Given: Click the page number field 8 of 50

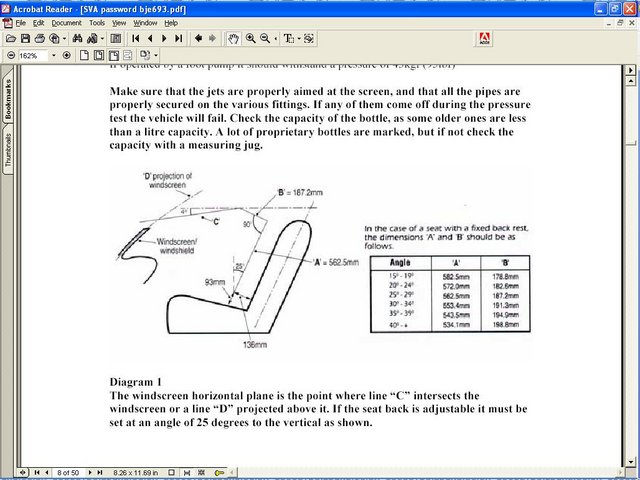Looking at the screenshot, I should [69, 471].
